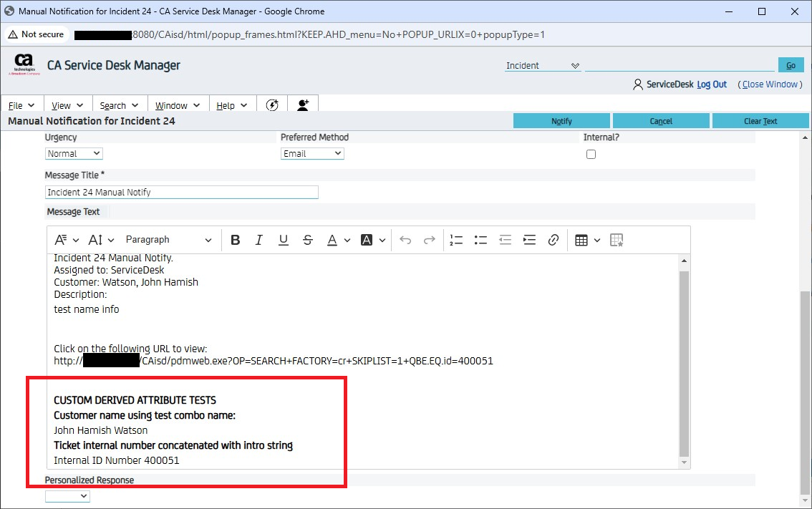Click the page scrollbar up arrow

tap(805, 137)
